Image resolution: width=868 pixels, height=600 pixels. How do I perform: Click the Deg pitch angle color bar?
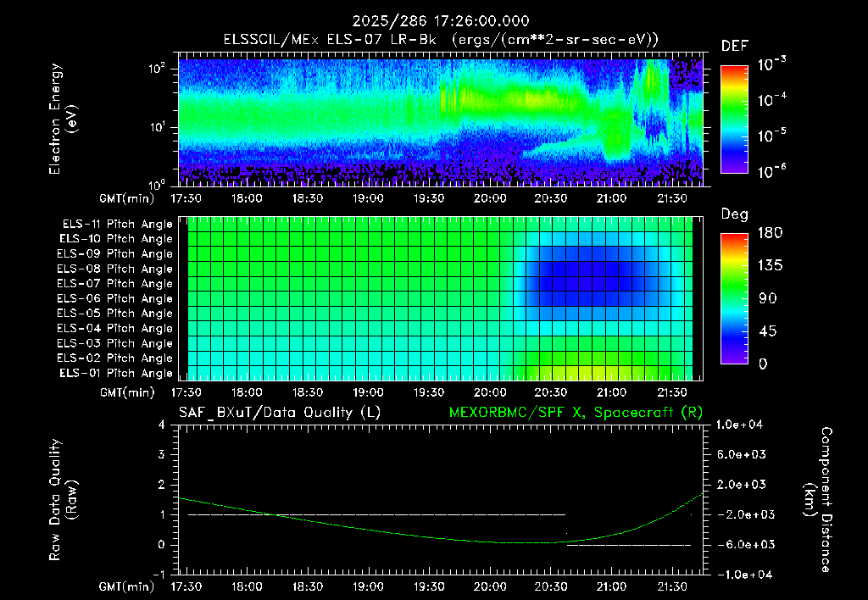point(734,298)
